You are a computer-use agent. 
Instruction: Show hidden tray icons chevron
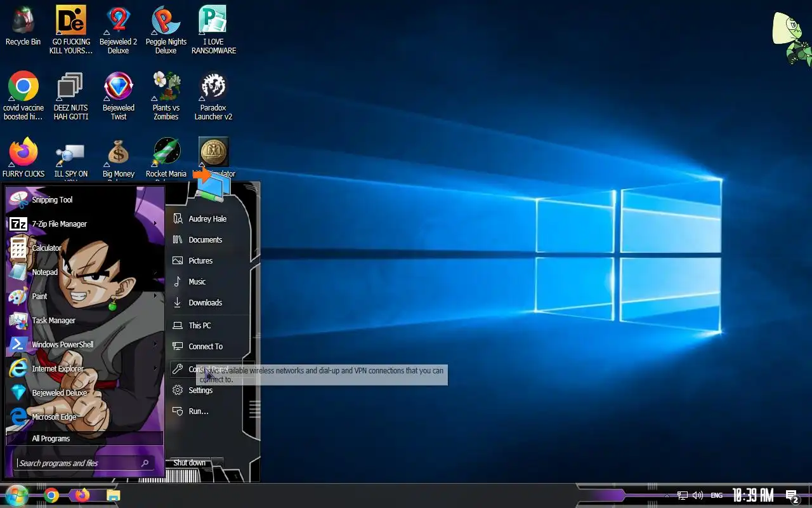pos(667,495)
